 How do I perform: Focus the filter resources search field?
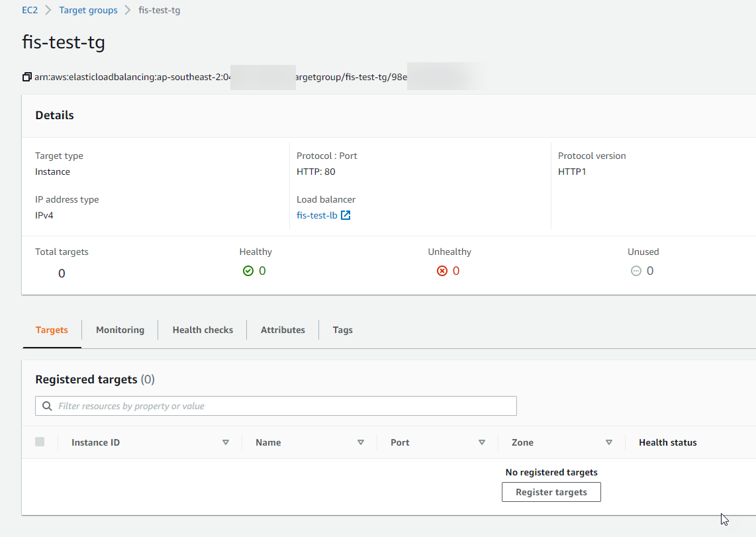(x=285, y=406)
